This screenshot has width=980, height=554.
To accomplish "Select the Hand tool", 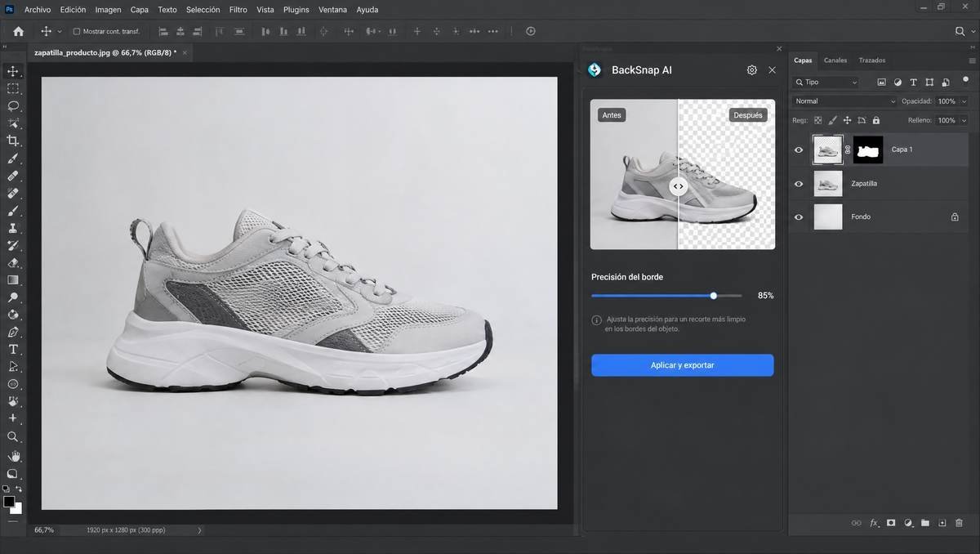I will point(13,456).
